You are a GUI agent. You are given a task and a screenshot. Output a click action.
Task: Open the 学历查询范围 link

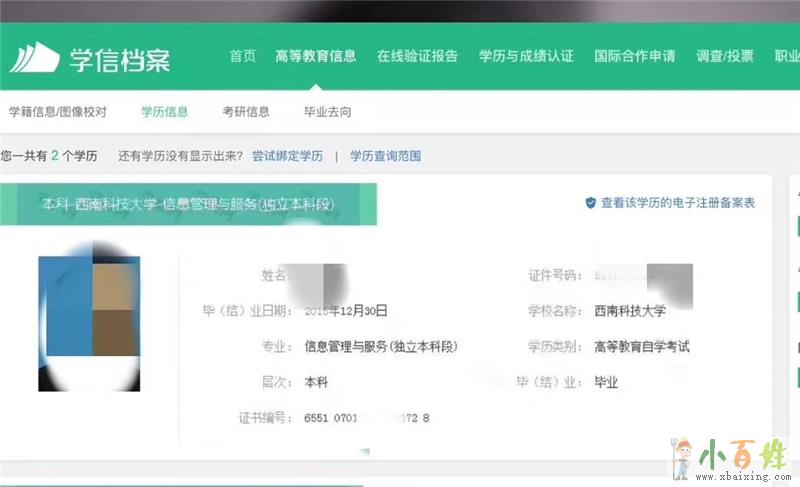pos(385,156)
